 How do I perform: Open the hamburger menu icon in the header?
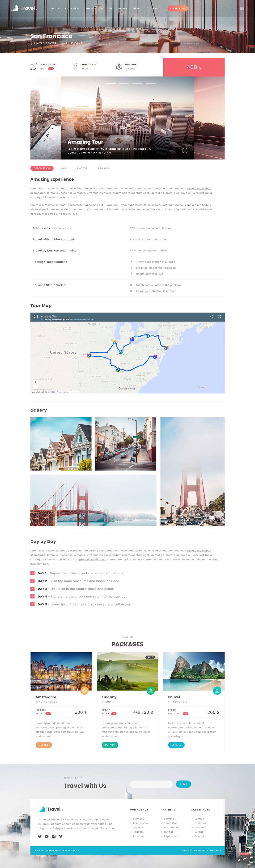[x=242, y=8]
